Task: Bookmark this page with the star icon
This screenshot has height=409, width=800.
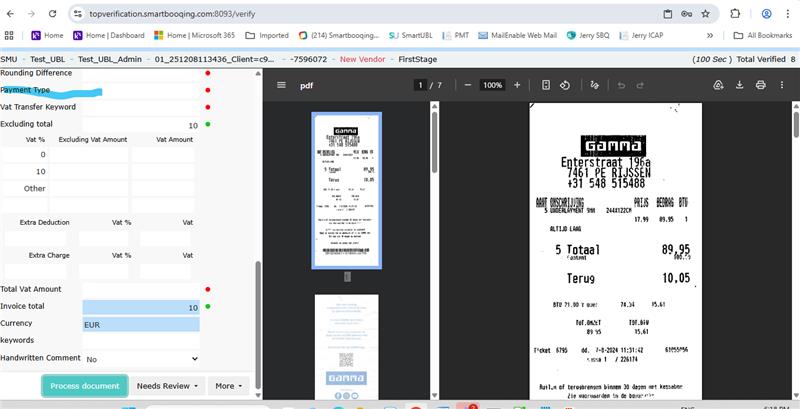Action: click(x=706, y=14)
